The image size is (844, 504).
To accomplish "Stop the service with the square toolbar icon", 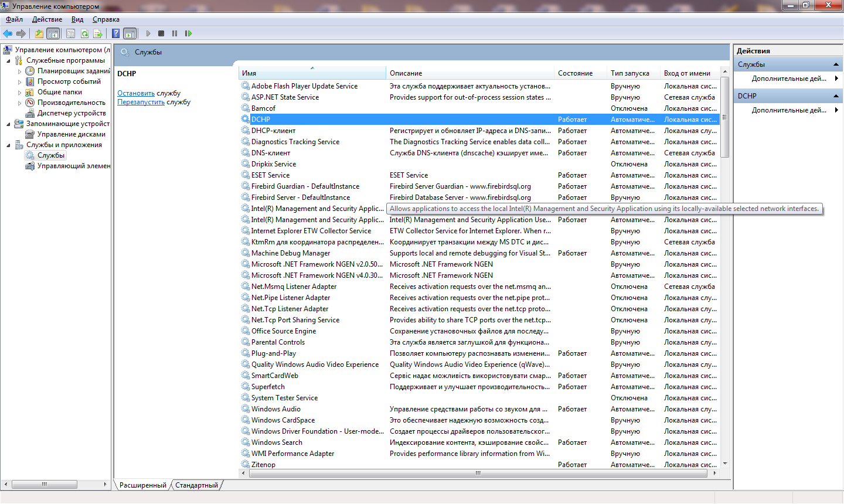I will click(x=161, y=33).
